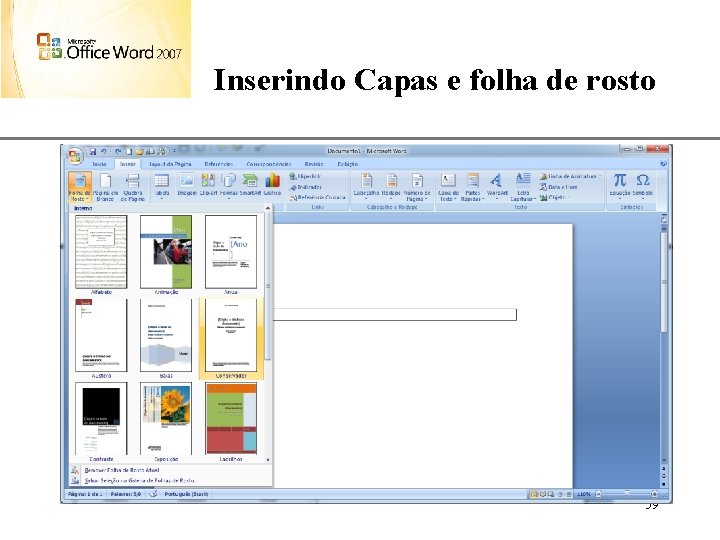Click the proofing check icon in status bar
This screenshot has height=540, width=720.
(x=154, y=495)
